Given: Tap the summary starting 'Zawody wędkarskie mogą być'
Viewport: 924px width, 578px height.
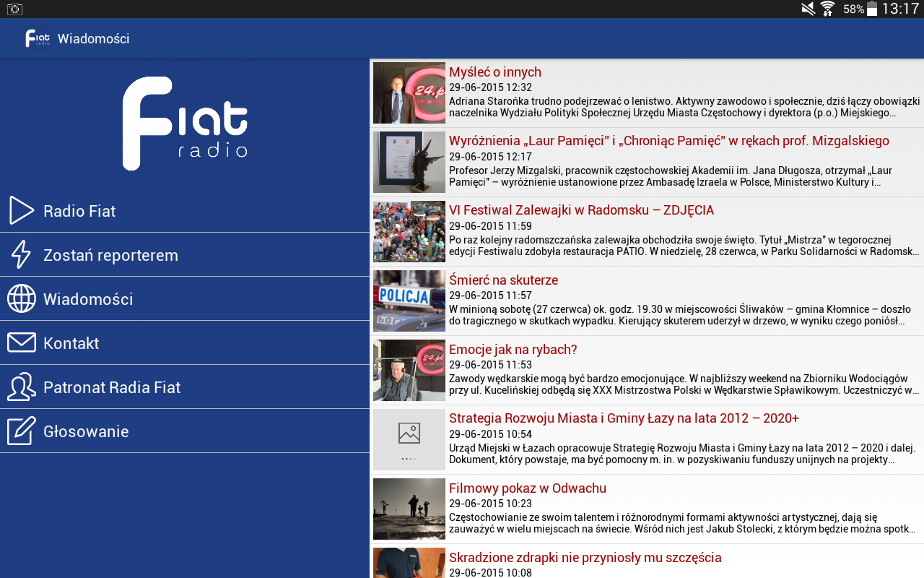Looking at the screenshot, I should pos(684,384).
